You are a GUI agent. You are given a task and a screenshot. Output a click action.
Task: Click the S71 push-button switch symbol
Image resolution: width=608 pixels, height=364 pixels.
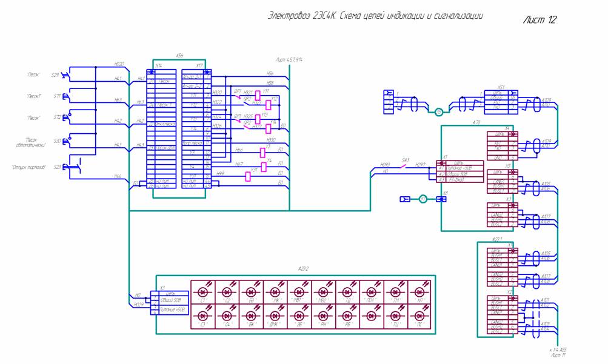[x=67, y=96]
